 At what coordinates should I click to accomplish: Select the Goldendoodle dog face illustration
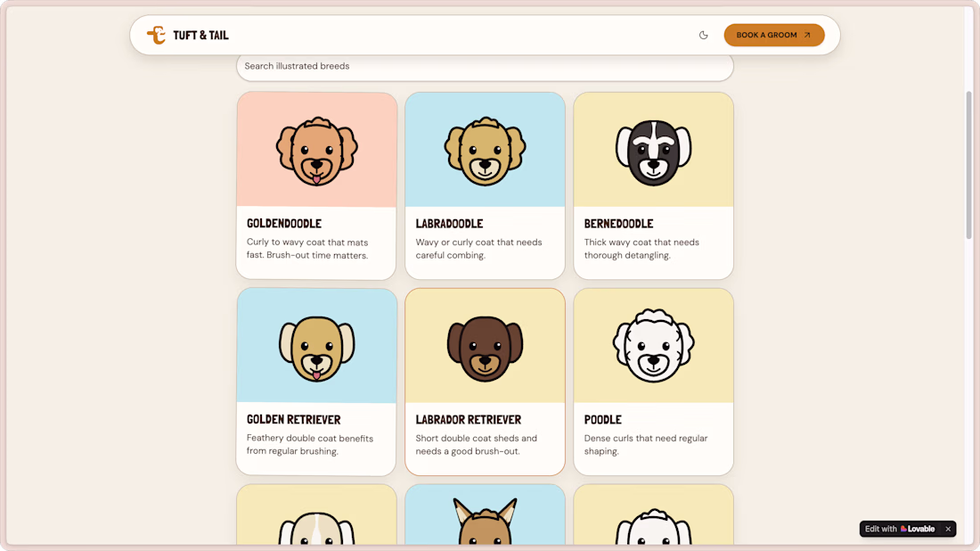[317, 152]
